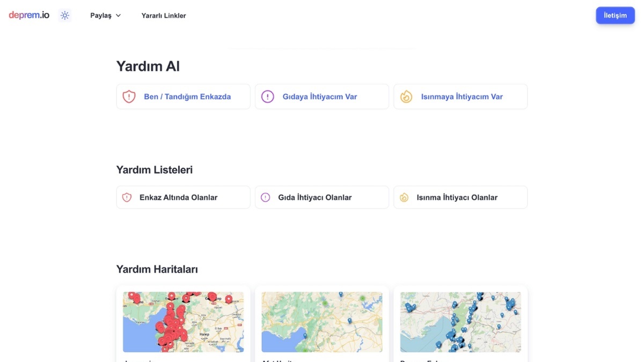Click shield icon in Enkaz Altında Olanlar
644x362 pixels.
tap(127, 197)
